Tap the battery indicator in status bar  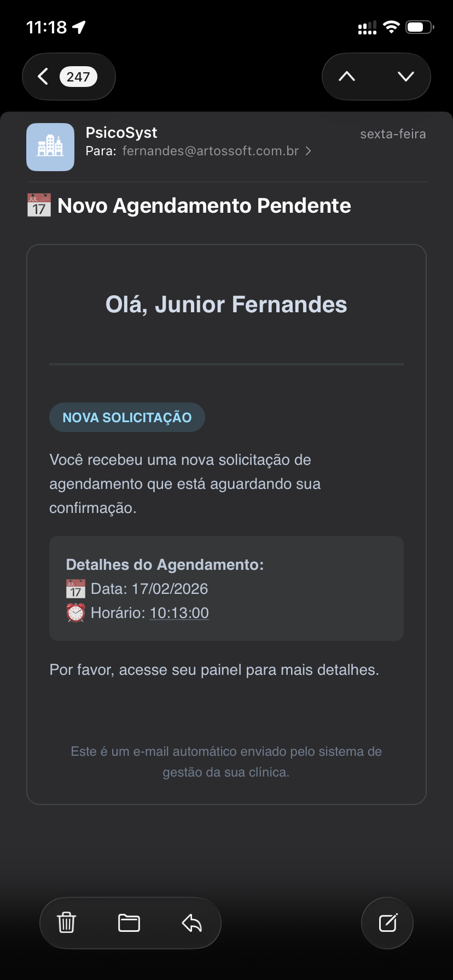click(419, 27)
